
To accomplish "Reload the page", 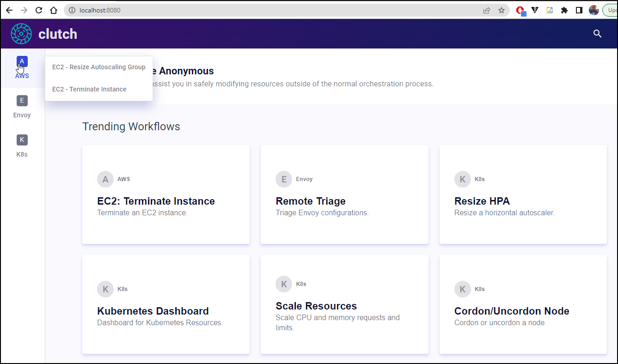I will click(x=39, y=10).
